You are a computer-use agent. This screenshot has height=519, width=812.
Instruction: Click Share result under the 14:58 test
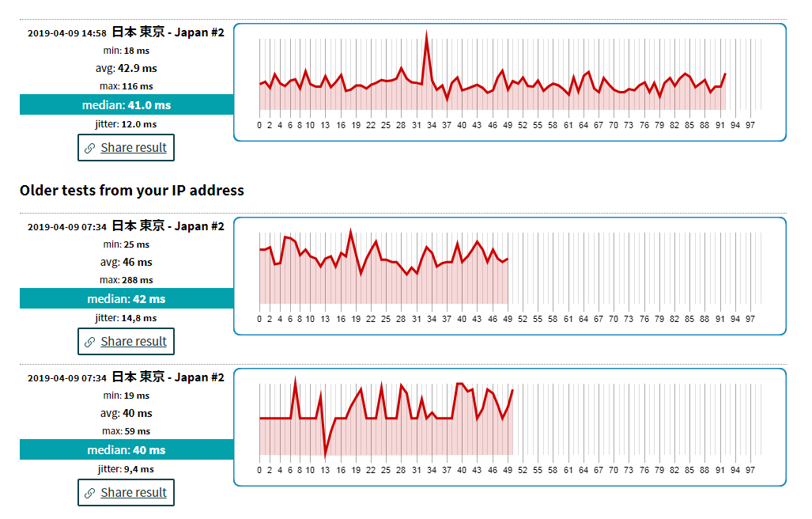[126, 148]
